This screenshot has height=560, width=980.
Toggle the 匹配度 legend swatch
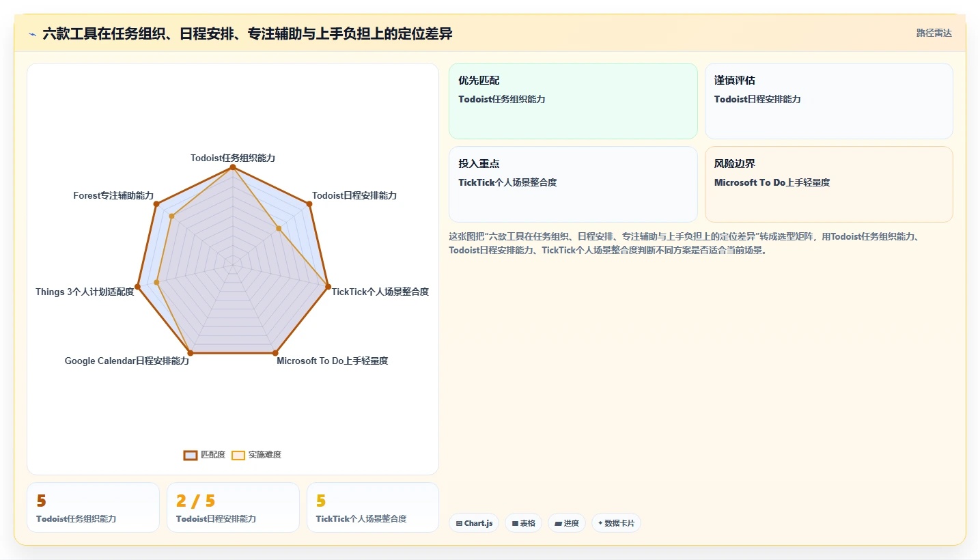[191, 455]
